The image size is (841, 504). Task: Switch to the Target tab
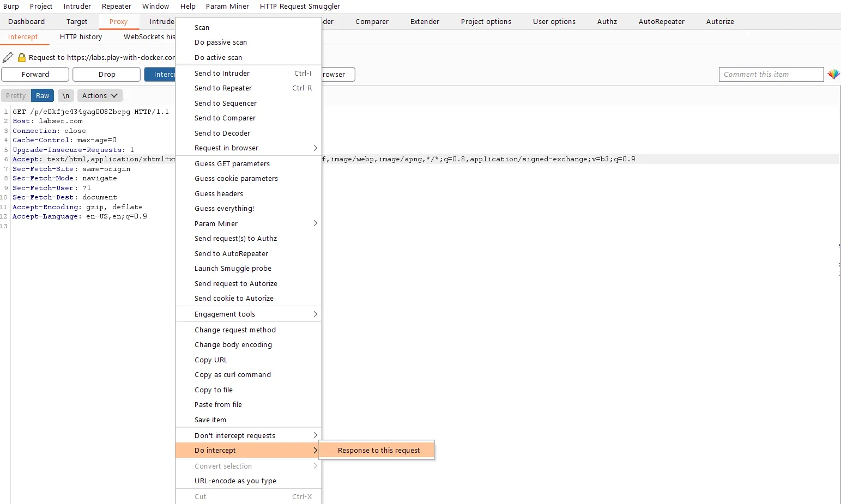[x=77, y=22]
